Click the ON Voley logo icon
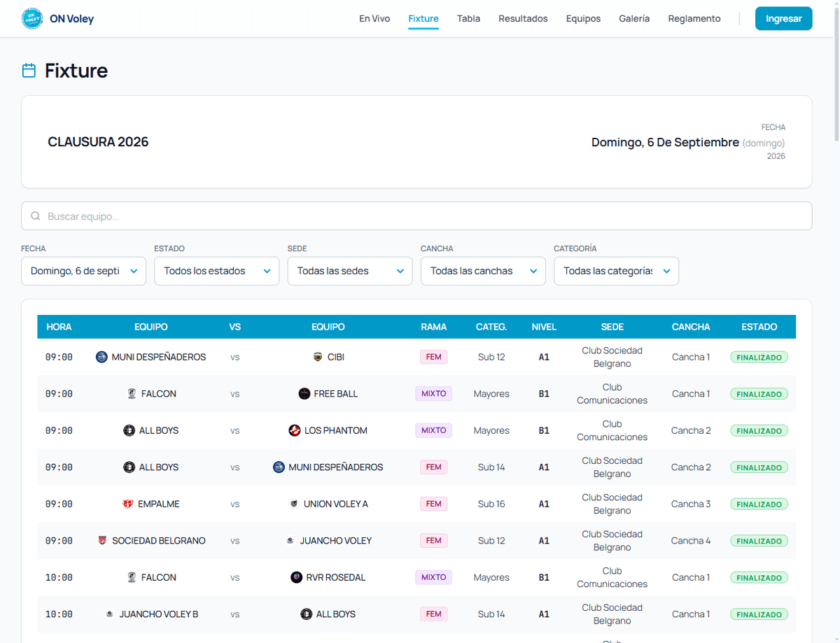 click(x=32, y=19)
